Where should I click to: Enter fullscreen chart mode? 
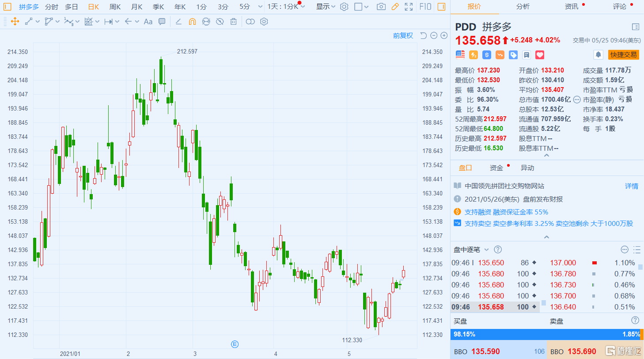click(409, 7)
